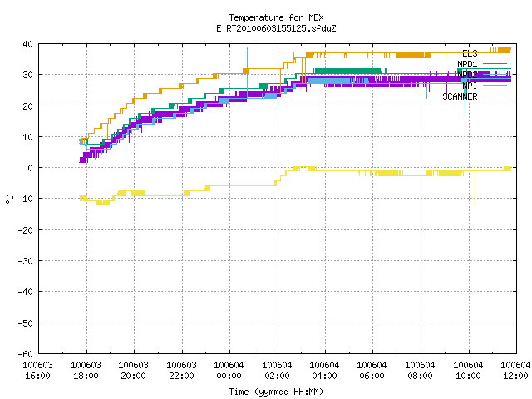Click the y-axis label 40
The width and height of the screenshot is (532, 399).
[27, 44]
